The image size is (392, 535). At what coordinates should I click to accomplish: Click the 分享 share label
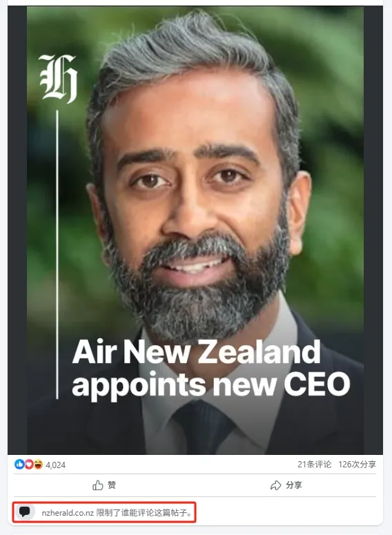click(x=294, y=485)
